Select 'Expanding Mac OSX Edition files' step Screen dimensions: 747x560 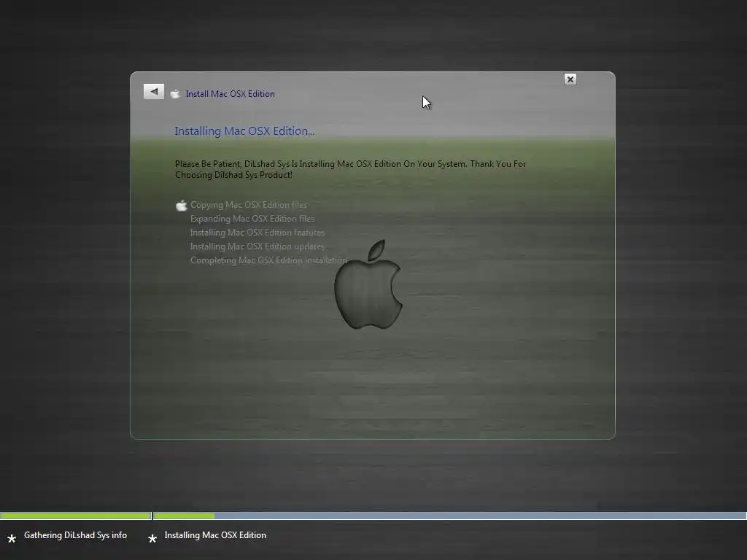pos(252,219)
